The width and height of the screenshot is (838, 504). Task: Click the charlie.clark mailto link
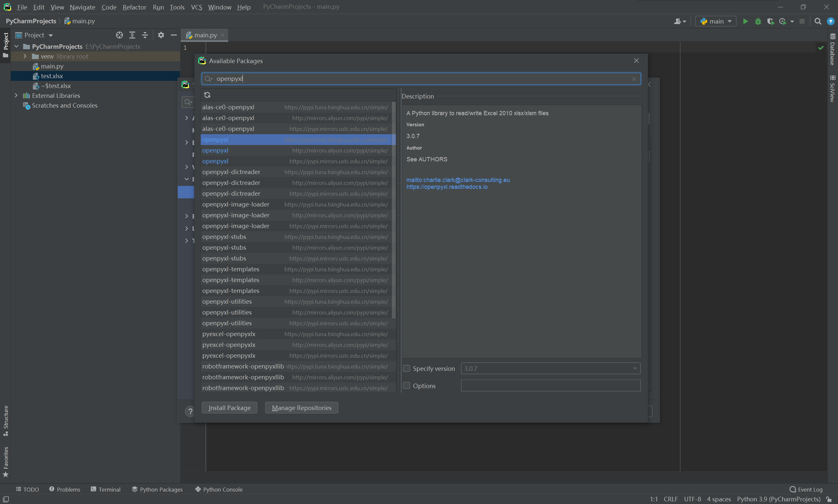pyautogui.click(x=458, y=180)
